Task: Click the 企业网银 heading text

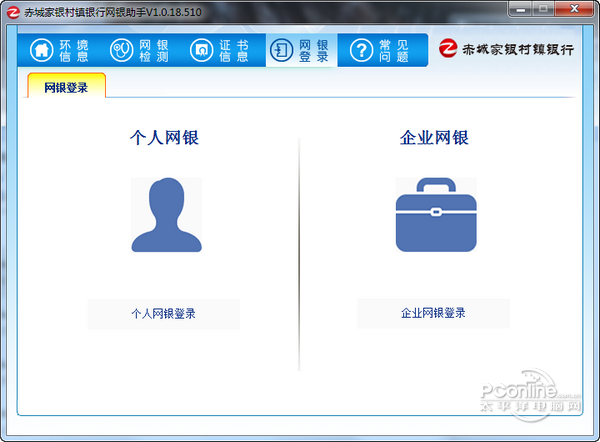Action: pos(434,138)
